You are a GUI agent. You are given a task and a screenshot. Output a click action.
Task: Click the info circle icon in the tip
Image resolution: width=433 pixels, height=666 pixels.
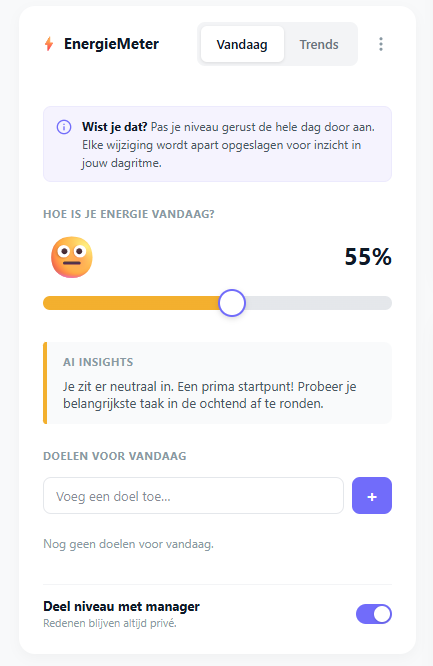click(x=64, y=127)
